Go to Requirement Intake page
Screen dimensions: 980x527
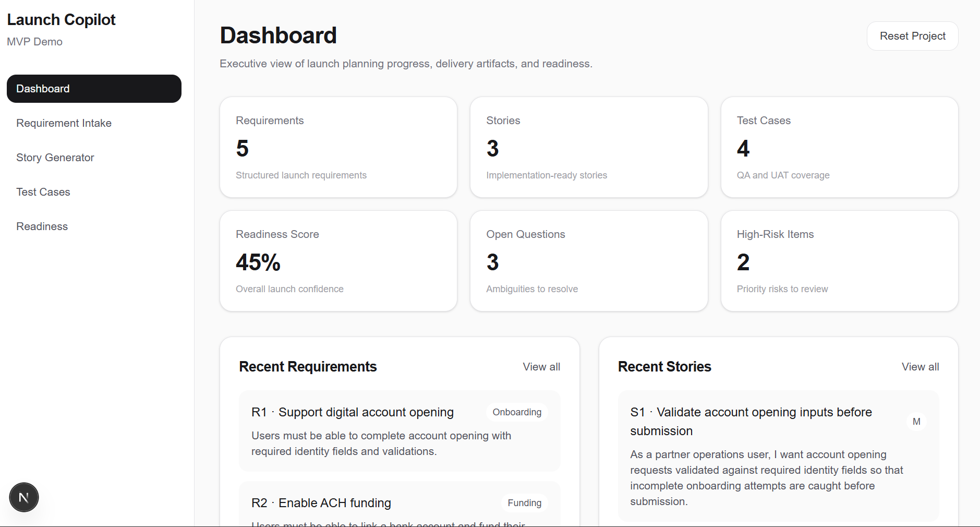(64, 123)
